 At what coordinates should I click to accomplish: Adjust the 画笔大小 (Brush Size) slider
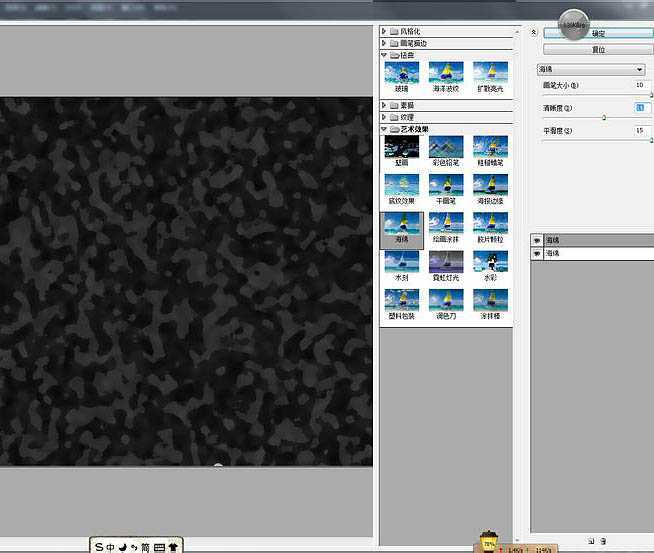point(651,95)
